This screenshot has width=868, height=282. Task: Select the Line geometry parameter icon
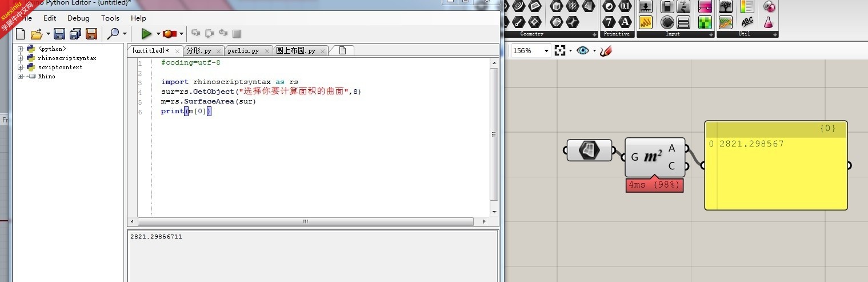point(518,22)
